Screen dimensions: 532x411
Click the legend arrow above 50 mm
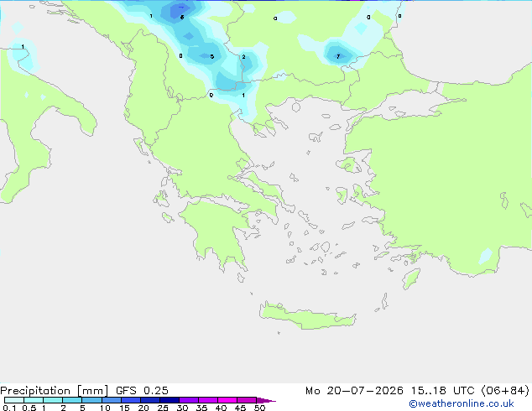click(x=266, y=400)
